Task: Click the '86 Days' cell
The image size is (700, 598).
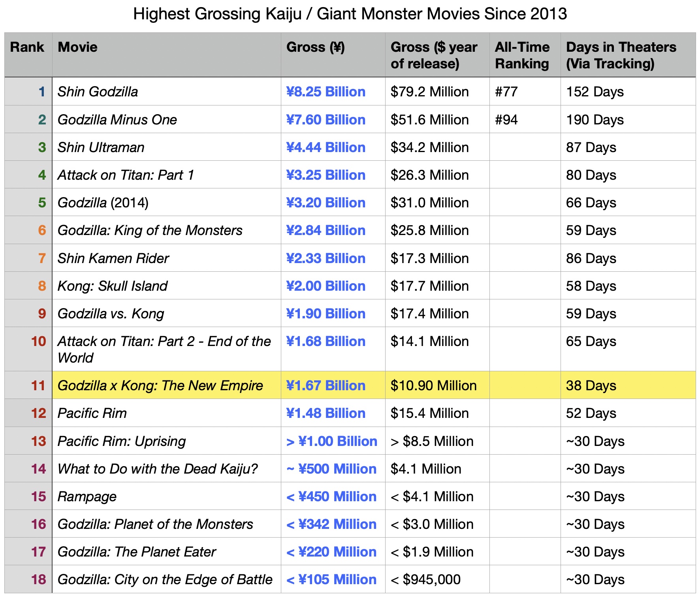Action: pyautogui.click(x=628, y=258)
